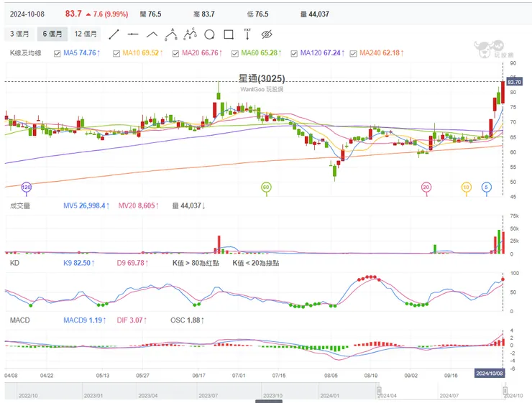This screenshot has width=532, height=403.
Task: Click the 83.7 closing price in header
Action: click(x=73, y=14)
